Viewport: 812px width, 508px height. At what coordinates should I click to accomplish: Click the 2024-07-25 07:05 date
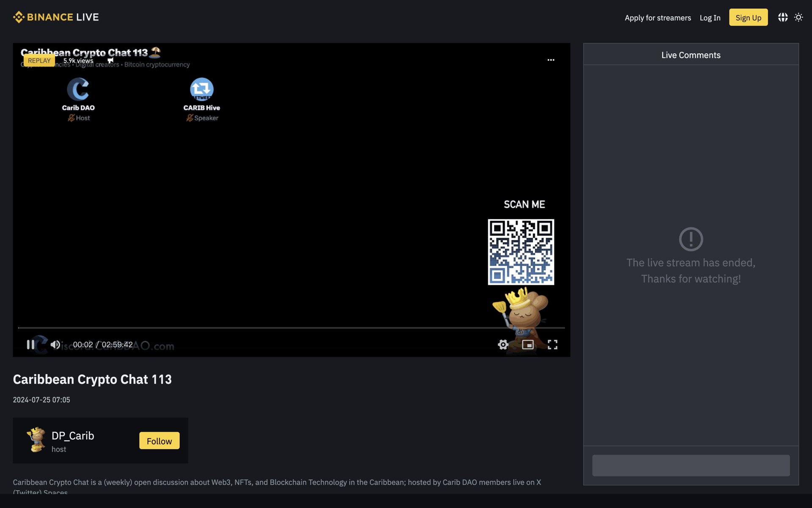[x=41, y=400]
